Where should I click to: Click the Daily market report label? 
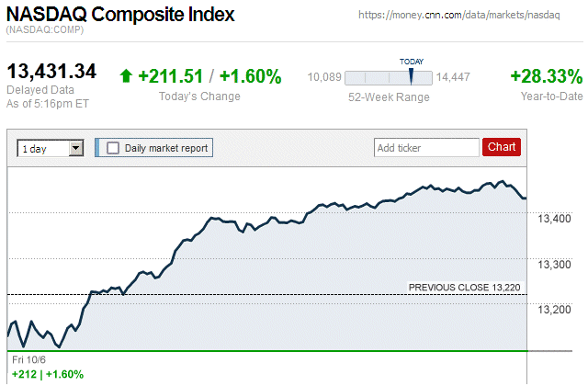click(166, 147)
